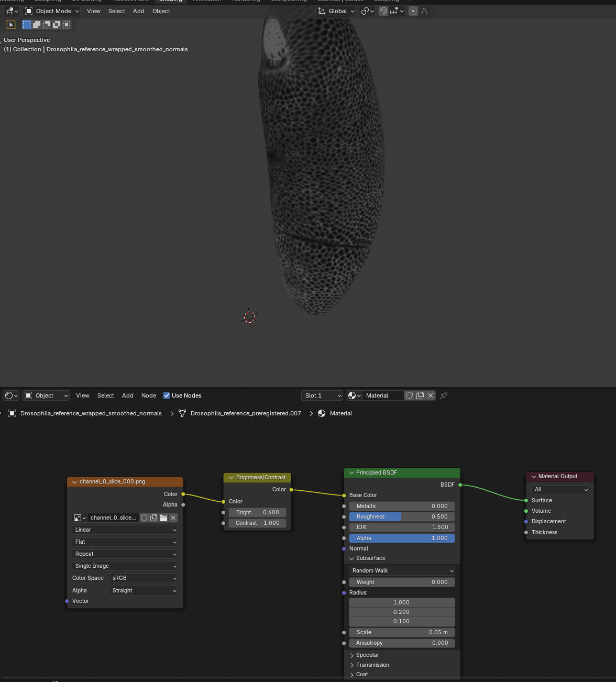Image resolution: width=616 pixels, height=682 pixels.
Task: Browse materials using the sphere icon dropdown
Action: click(x=354, y=395)
